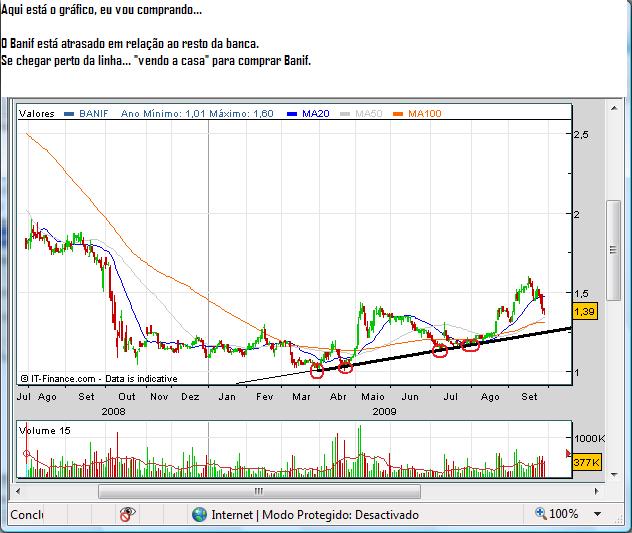The width and height of the screenshot is (632, 533).
Task: Click the IT-Finance.com data indicative notice
Action: (x=99, y=379)
